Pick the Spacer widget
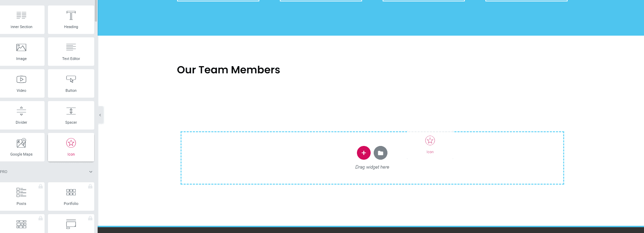Screen dimensions: 644x233 (x=71, y=115)
